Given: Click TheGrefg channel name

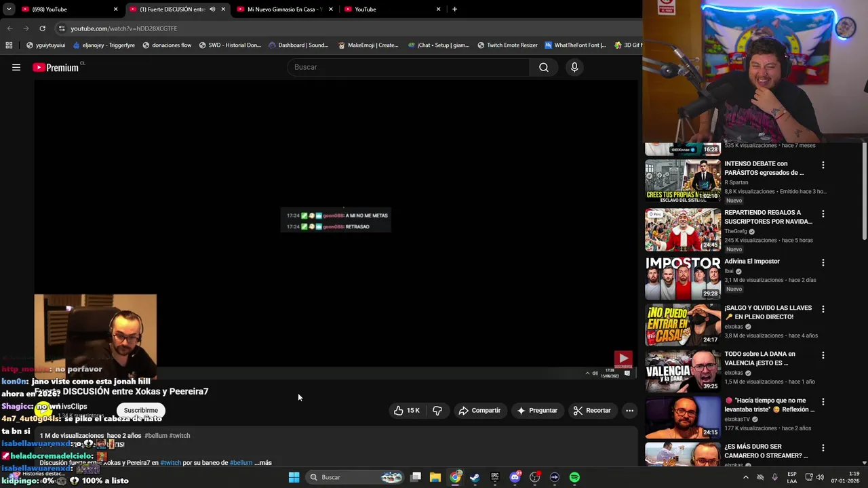Looking at the screenshot, I should [x=736, y=231].
